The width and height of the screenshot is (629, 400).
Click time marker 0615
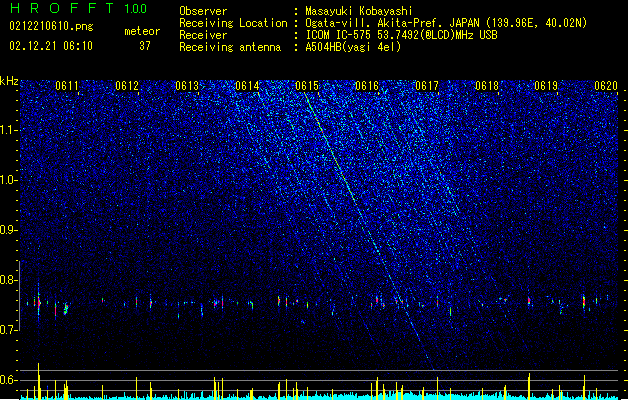pyautogui.click(x=307, y=86)
